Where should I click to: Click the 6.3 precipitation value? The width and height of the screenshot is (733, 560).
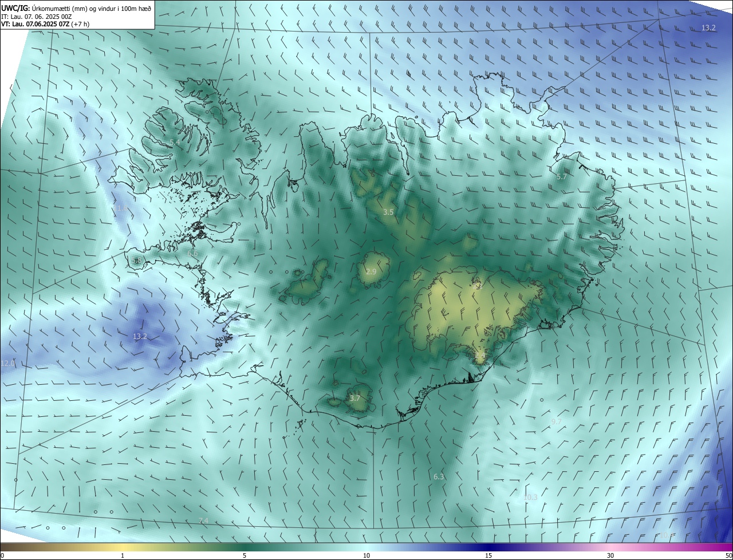[439, 476]
